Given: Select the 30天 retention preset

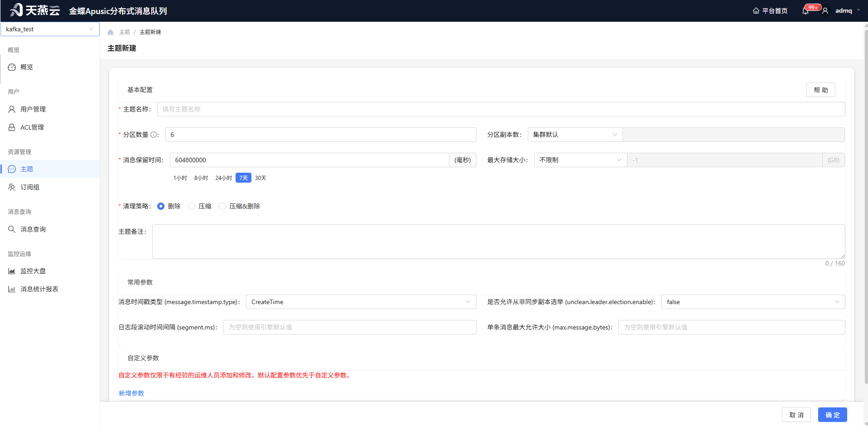Looking at the screenshot, I should pos(260,178).
